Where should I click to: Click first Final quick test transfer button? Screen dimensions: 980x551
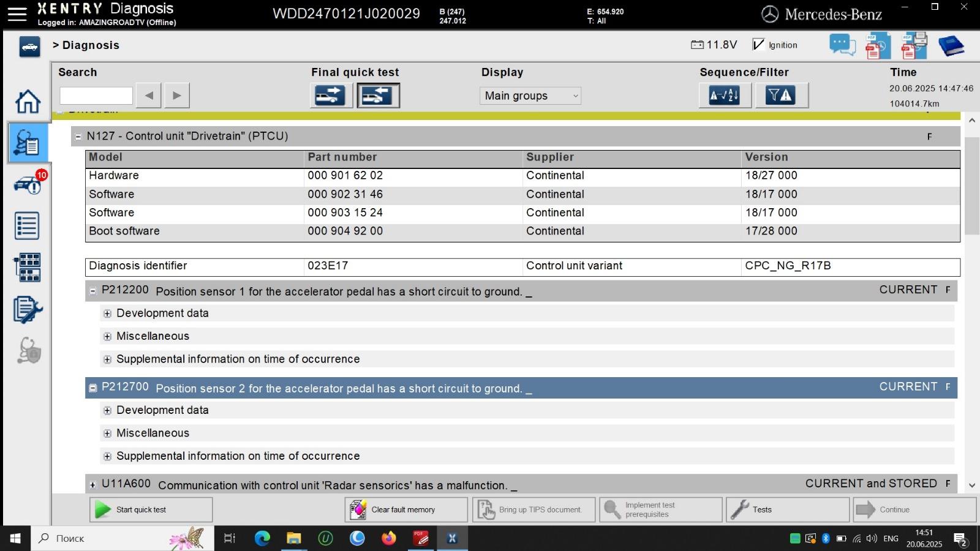pyautogui.click(x=331, y=96)
